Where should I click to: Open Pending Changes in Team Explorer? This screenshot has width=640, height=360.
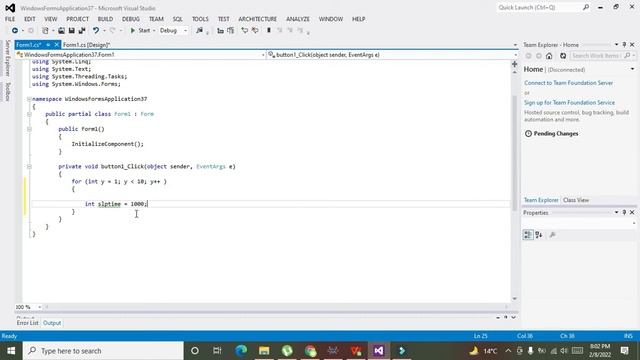[x=551, y=133]
